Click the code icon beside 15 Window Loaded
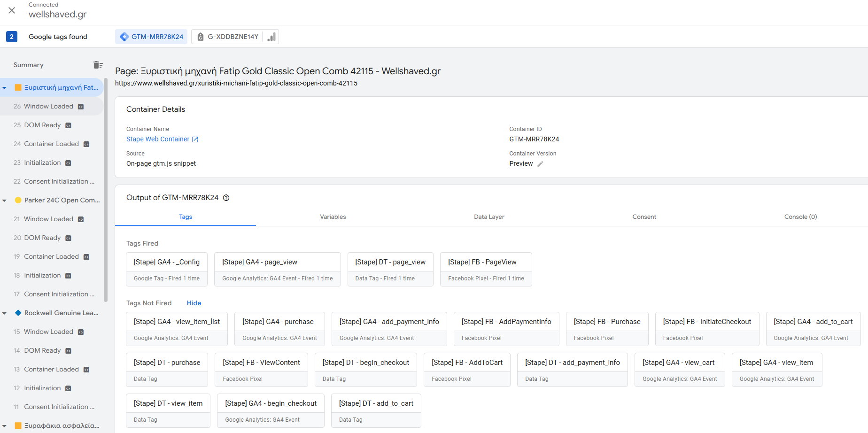Image resolution: width=868 pixels, height=433 pixels. [x=81, y=332]
